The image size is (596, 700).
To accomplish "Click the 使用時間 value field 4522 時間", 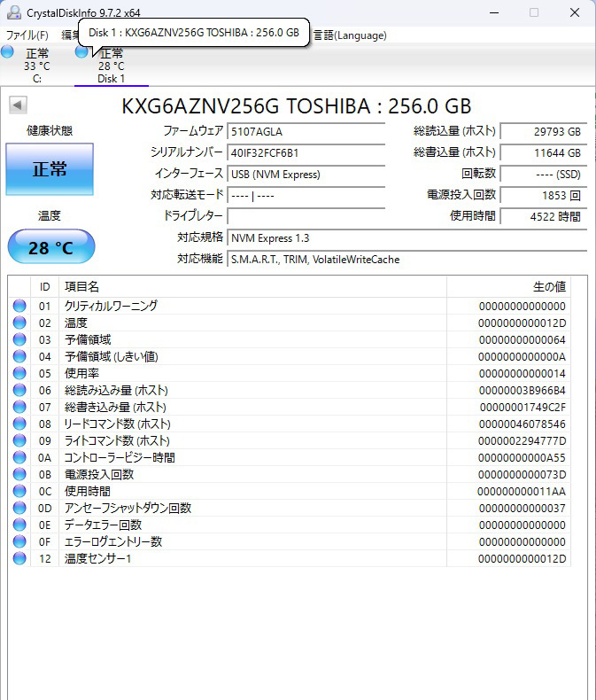I will tap(543, 216).
